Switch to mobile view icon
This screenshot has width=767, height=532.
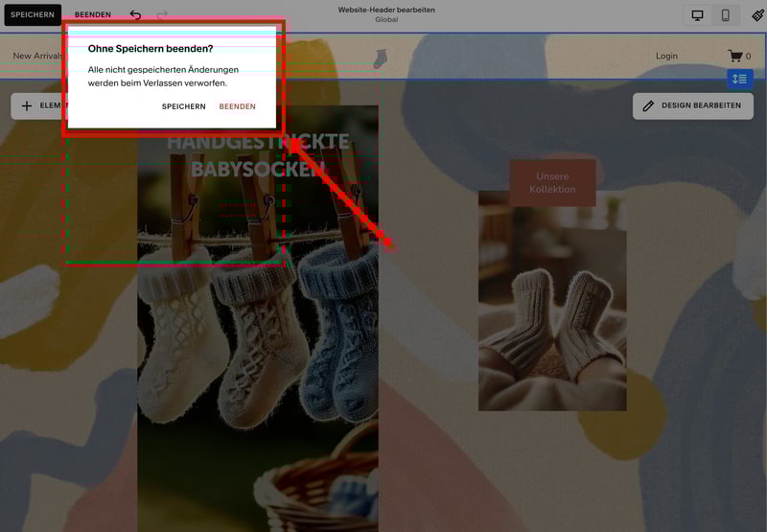[726, 15]
